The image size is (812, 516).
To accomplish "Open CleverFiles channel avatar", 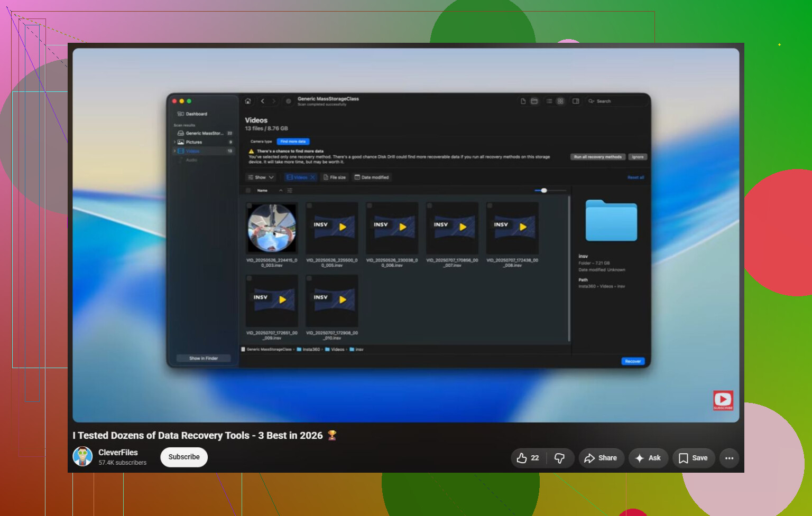I will coord(82,456).
